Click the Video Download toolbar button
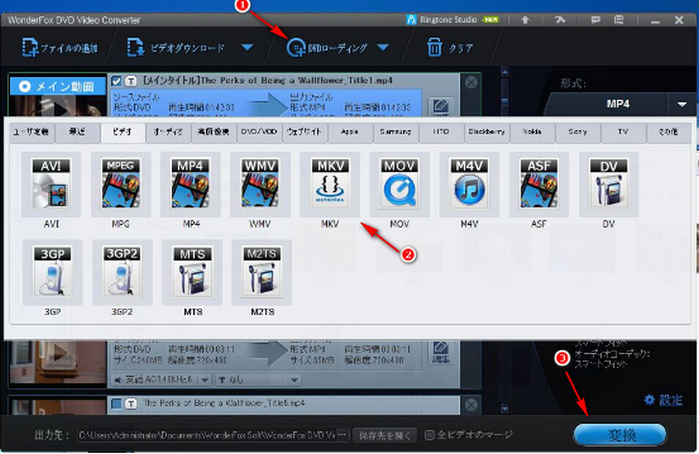 click(x=176, y=47)
